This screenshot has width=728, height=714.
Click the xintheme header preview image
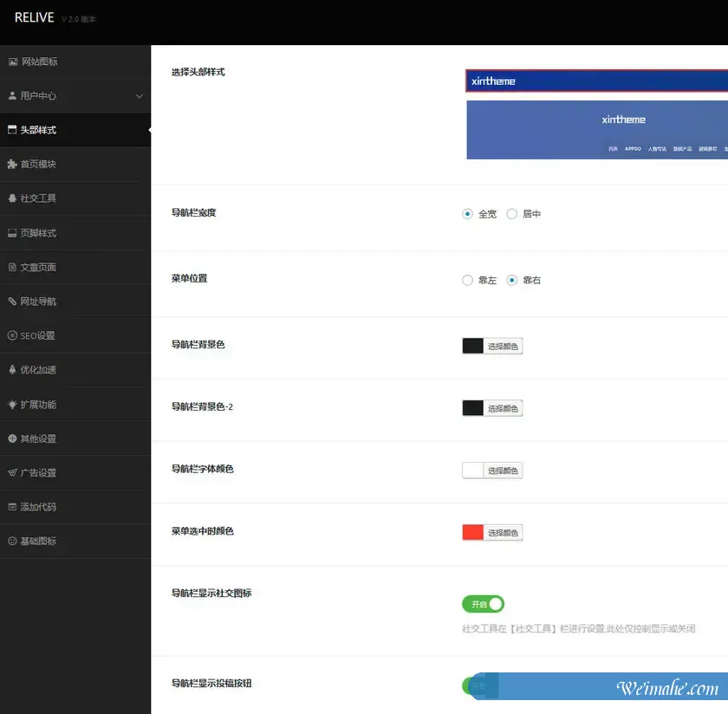[x=598, y=130]
